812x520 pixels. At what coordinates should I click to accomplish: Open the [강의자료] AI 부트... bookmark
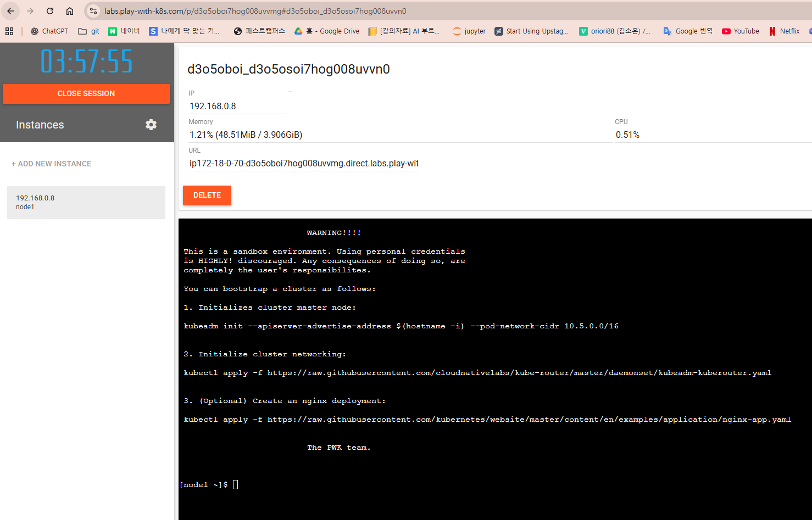coord(404,31)
